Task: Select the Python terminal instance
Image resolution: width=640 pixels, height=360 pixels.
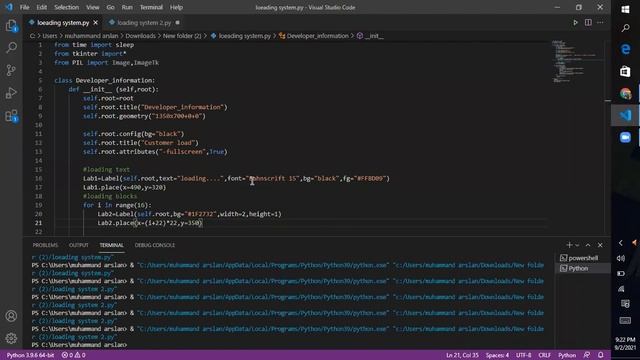Action: coord(582,268)
